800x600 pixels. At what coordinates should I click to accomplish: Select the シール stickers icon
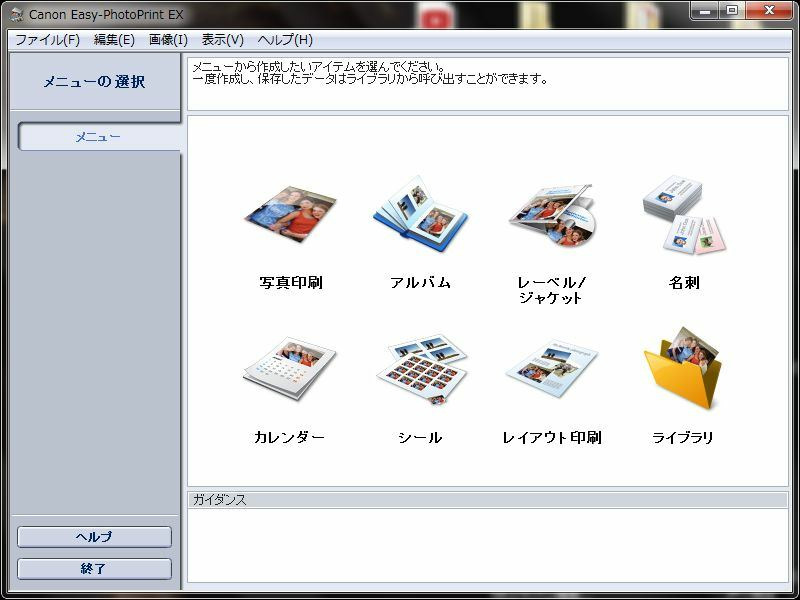(421, 369)
